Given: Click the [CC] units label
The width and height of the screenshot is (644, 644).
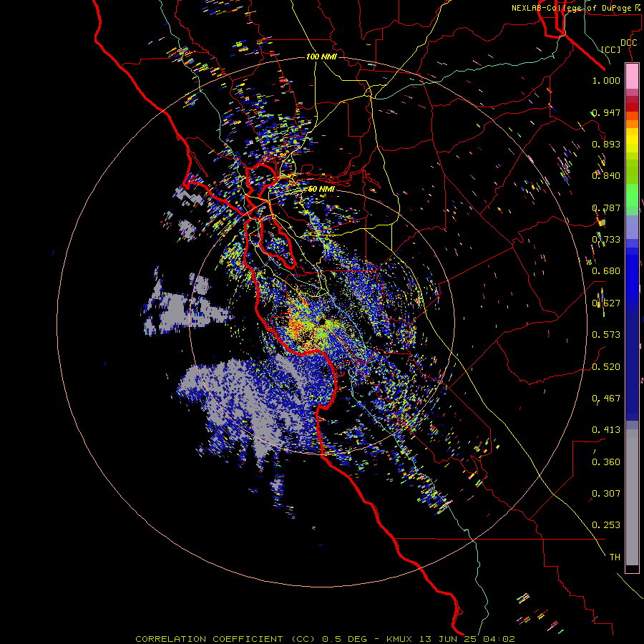Looking at the screenshot, I should tap(611, 49).
